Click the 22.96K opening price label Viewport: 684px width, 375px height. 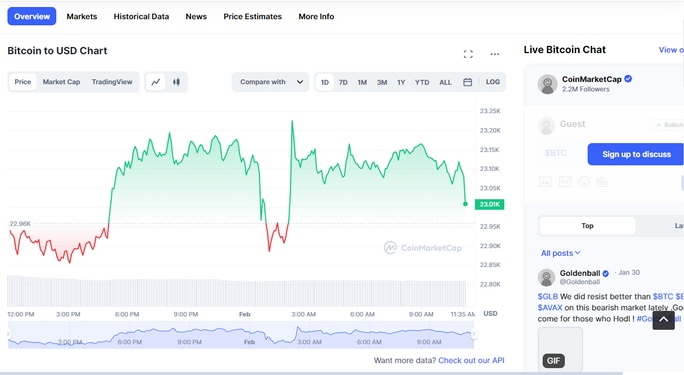20,224
